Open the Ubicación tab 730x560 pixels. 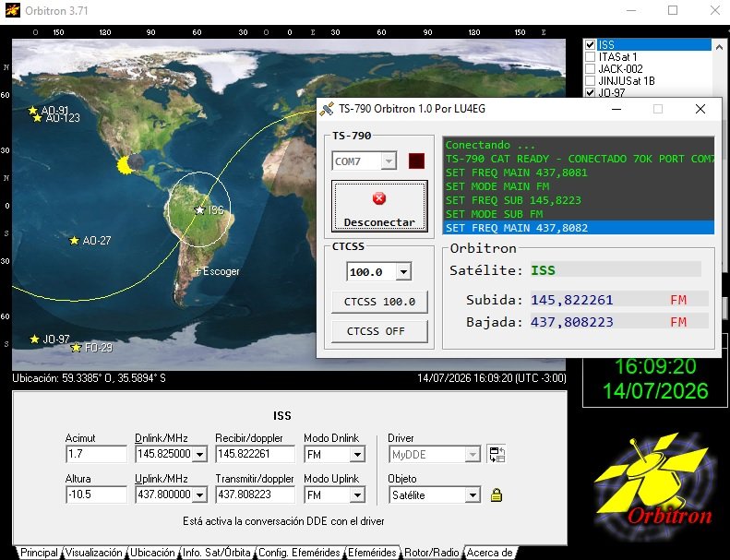coord(152,553)
